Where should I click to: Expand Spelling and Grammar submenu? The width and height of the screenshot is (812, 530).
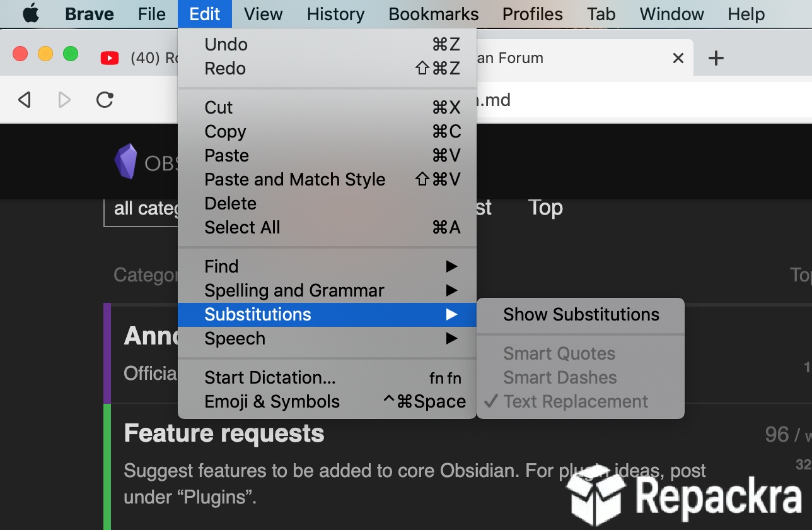click(327, 291)
